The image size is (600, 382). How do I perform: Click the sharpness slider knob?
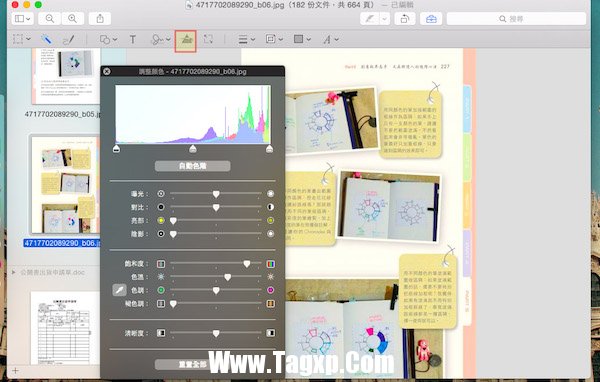click(x=216, y=333)
